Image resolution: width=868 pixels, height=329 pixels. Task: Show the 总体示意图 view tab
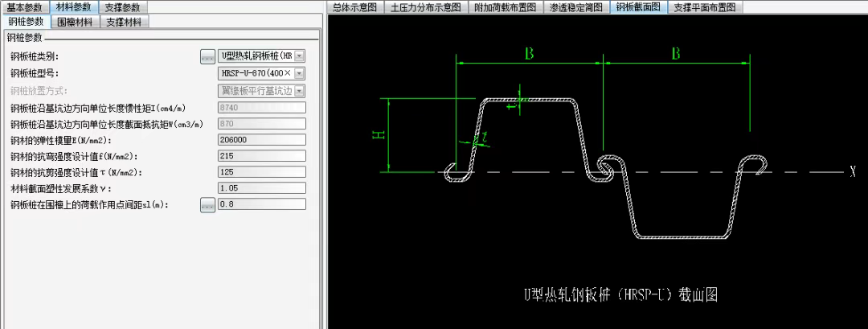pyautogui.click(x=354, y=7)
